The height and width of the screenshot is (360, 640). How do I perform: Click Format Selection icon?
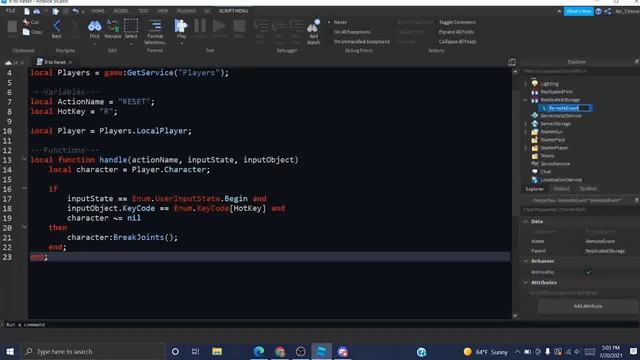pos(155,26)
